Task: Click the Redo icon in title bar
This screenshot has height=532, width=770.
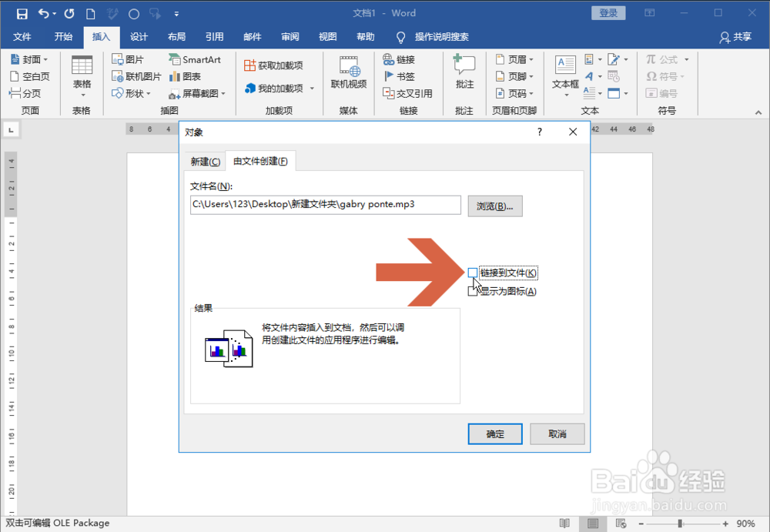Action: click(69, 14)
